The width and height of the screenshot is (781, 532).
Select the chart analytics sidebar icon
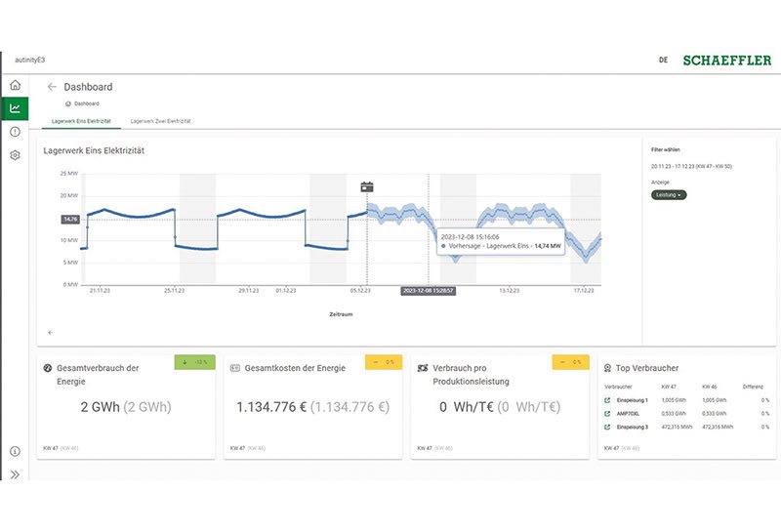[x=15, y=108]
